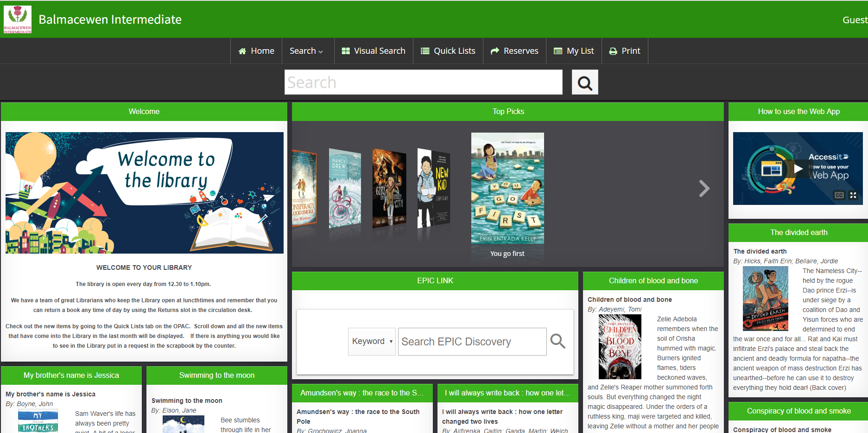Click the Reserves arrow icon
The width and height of the screenshot is (868, 433).
[x=495, y=51]
